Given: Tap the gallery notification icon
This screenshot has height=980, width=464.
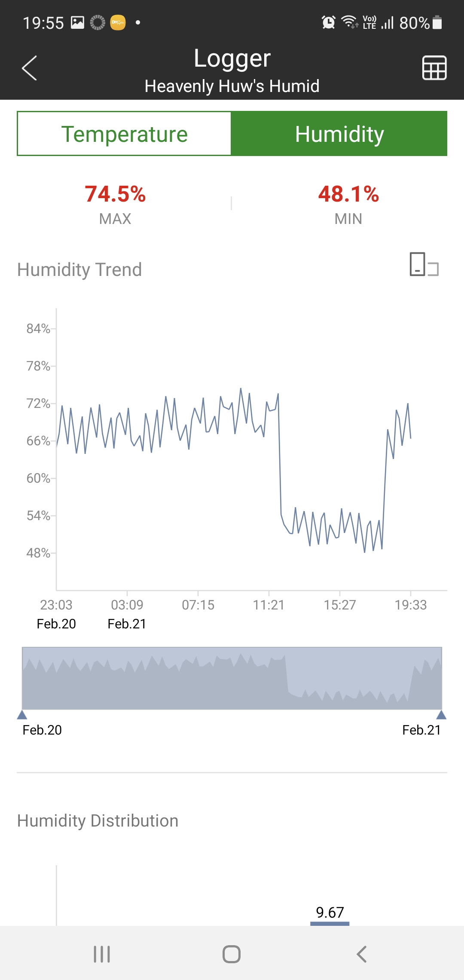Looking at the screenshot, I should click(77, 22).
